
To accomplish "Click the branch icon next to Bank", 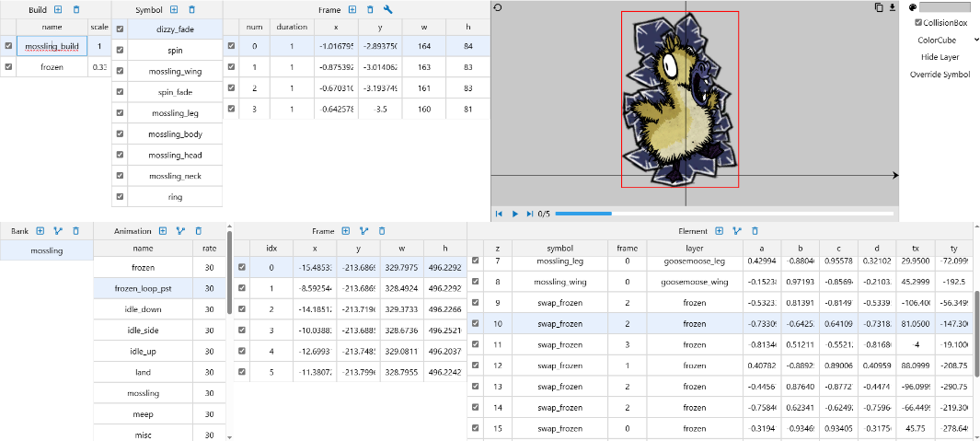I will [58, 231].
